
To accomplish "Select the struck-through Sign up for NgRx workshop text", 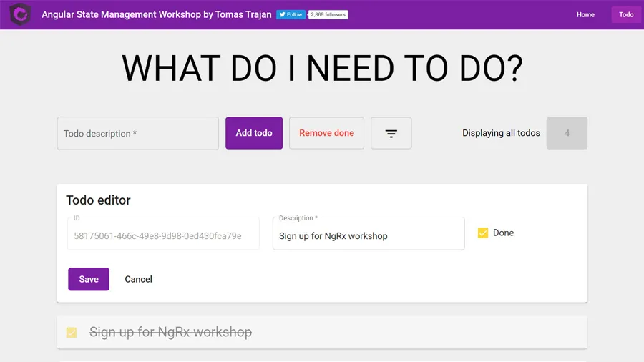I will (x=170, y=332).
